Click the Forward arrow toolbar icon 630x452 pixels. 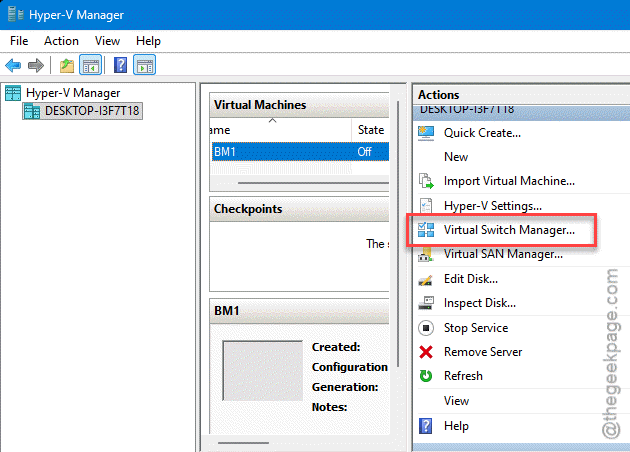pyautogui.click(x=36, y=65)
